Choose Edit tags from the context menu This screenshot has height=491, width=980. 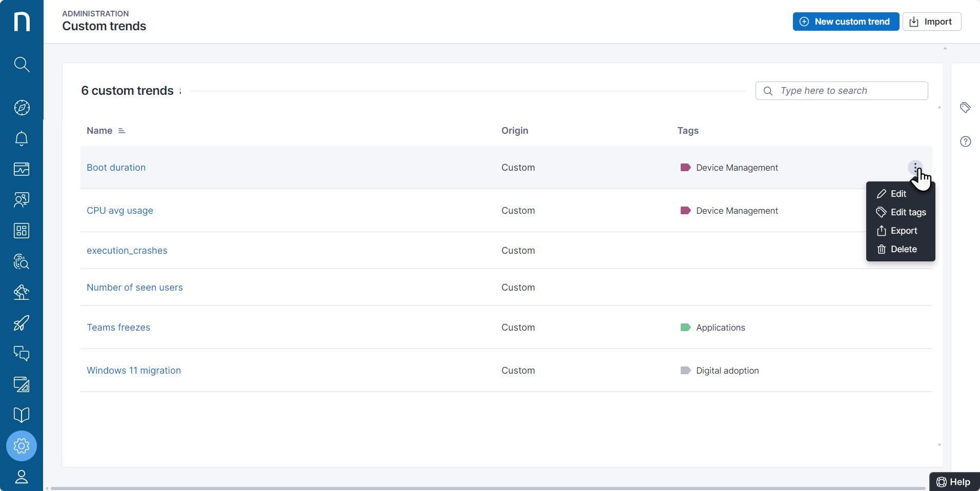[x=901, y=212]
